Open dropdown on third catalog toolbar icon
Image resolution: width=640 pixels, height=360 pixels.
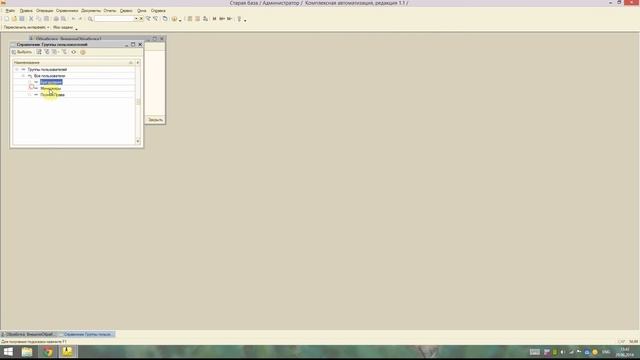pyautogui.click(x=59, y=52)
